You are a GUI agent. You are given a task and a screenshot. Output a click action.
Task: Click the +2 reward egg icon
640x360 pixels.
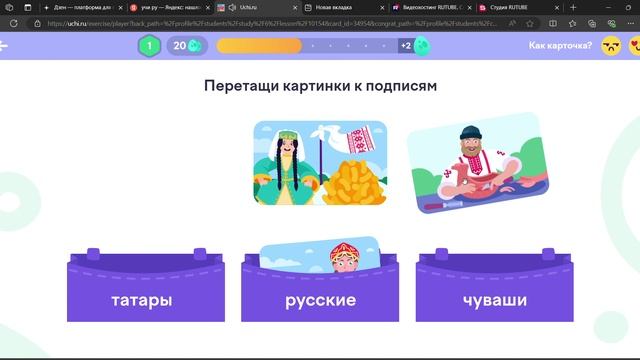[x=422, y=46]
